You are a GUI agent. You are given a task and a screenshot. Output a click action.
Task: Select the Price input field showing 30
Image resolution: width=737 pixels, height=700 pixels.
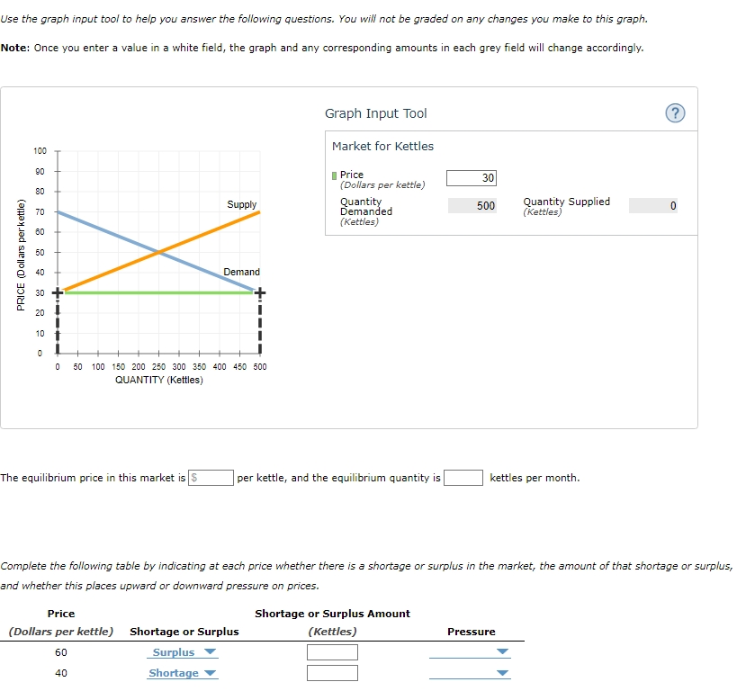pyautogui.click(x=472, y=177)
